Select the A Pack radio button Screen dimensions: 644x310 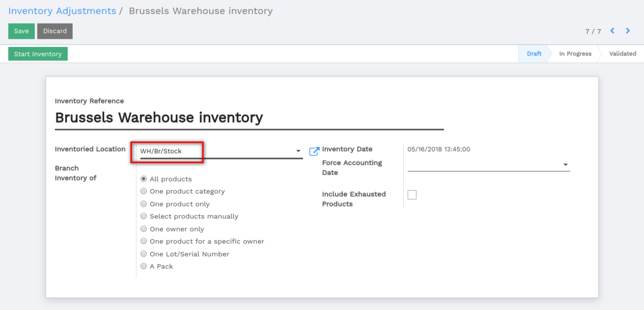pyautogui.click(x=143, y=266)
